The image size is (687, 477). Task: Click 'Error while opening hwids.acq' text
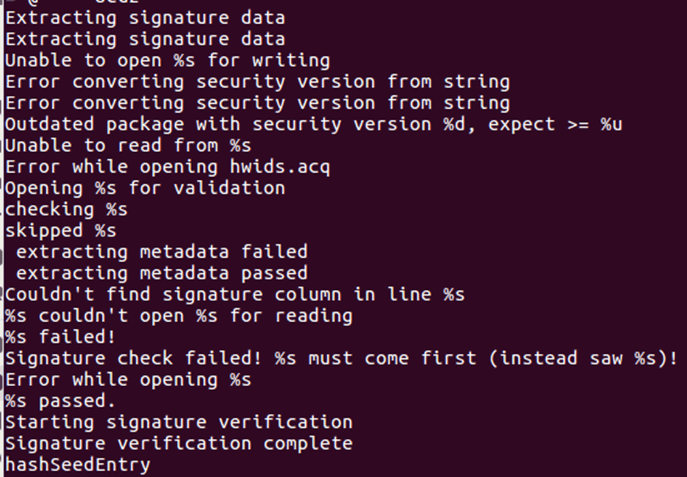click(x=167, y=167)
